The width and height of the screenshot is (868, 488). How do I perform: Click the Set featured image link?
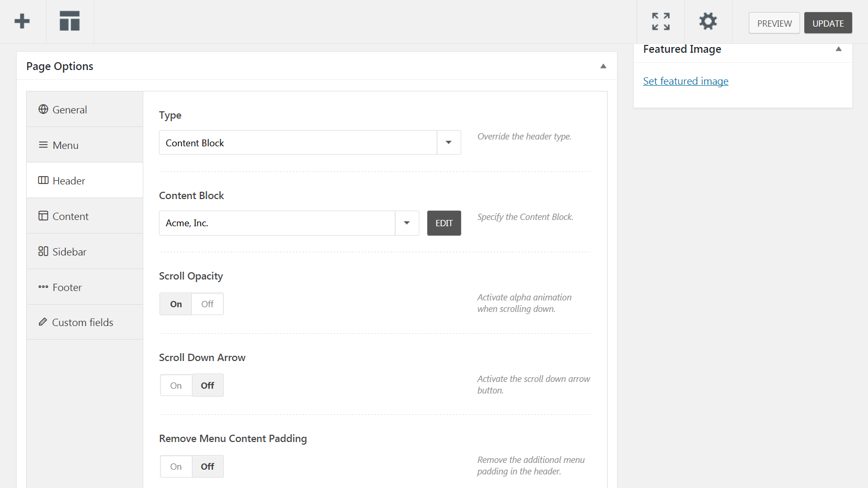point(686,81)
